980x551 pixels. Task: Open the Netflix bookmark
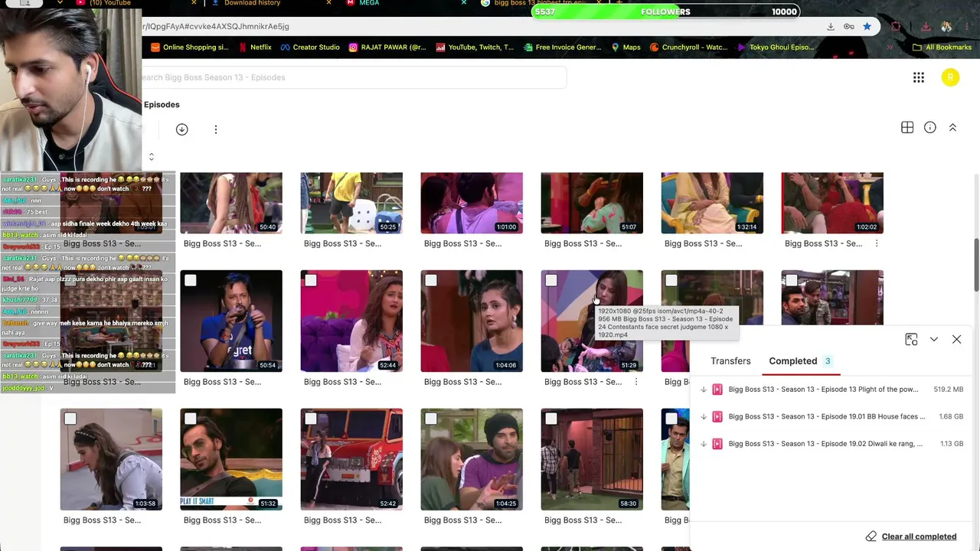(255, 47)
